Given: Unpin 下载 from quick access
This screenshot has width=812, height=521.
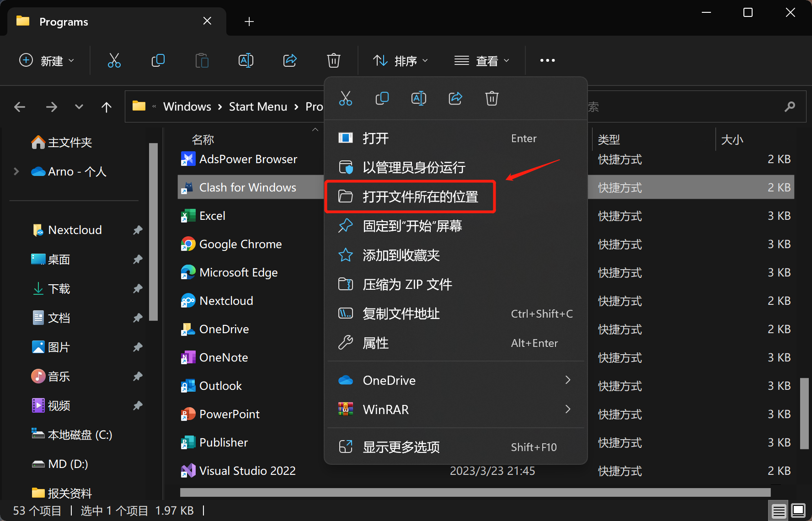Looking at the screenshot, I should pos(138,288).
